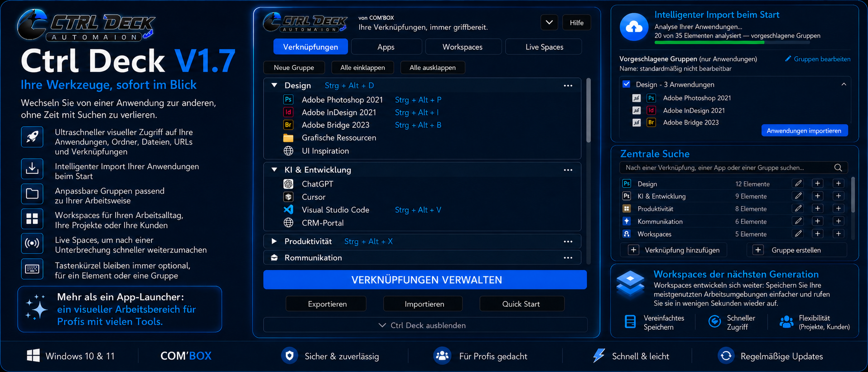Toggle checkbox beside Adobe InDesign 2021 import
Image resolution: width=868 pixels, height=372 pixels.
click(x=637, y=110)
